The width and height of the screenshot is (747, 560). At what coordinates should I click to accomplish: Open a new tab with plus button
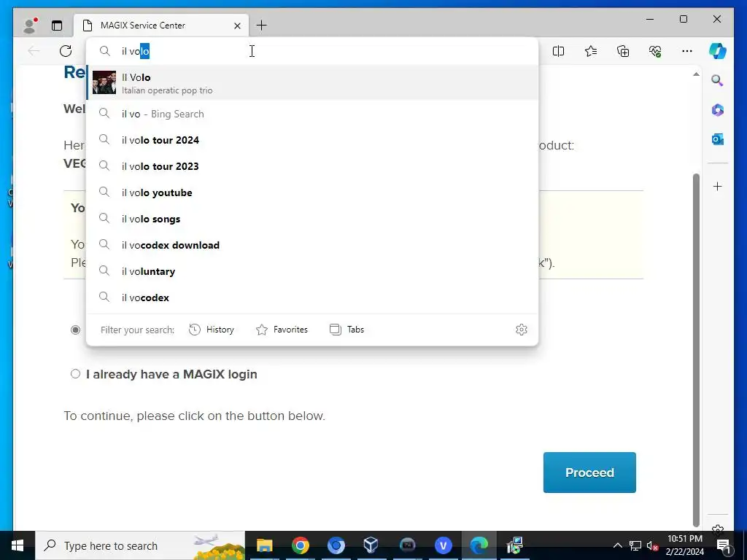tap(262, 26)
